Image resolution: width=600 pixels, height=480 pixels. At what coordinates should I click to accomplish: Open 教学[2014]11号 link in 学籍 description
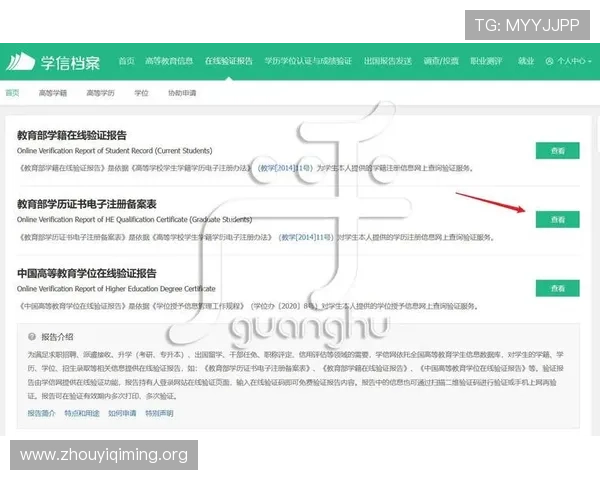point(285,168)
